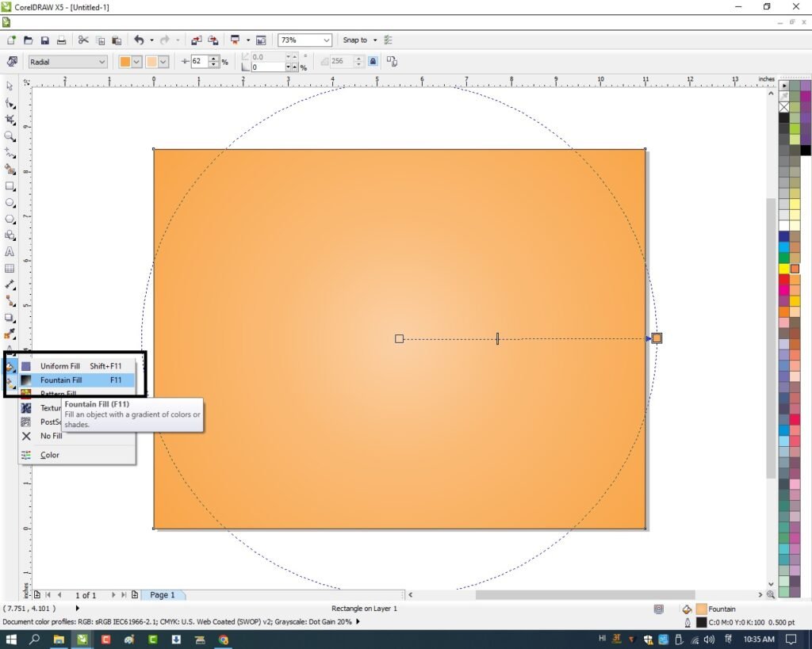This screenshot has width=812, height=649.
Task: Open File Explorer from the taskbar
Action: pos(59,639)
